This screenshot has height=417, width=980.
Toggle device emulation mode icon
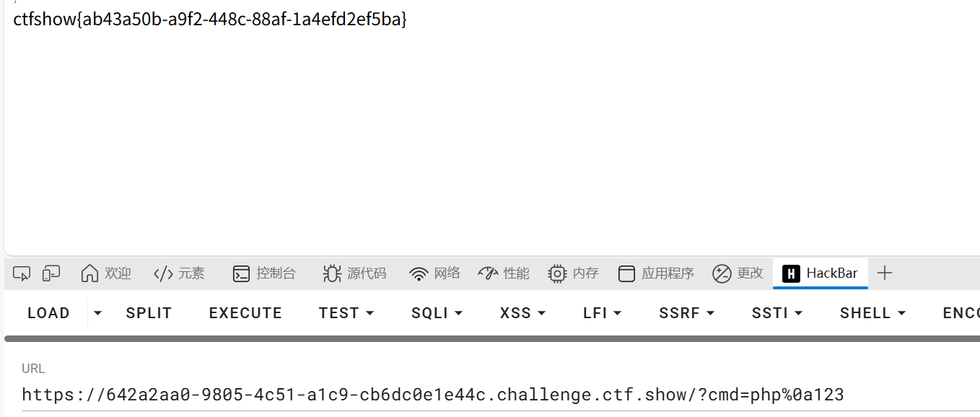[51, 273]
